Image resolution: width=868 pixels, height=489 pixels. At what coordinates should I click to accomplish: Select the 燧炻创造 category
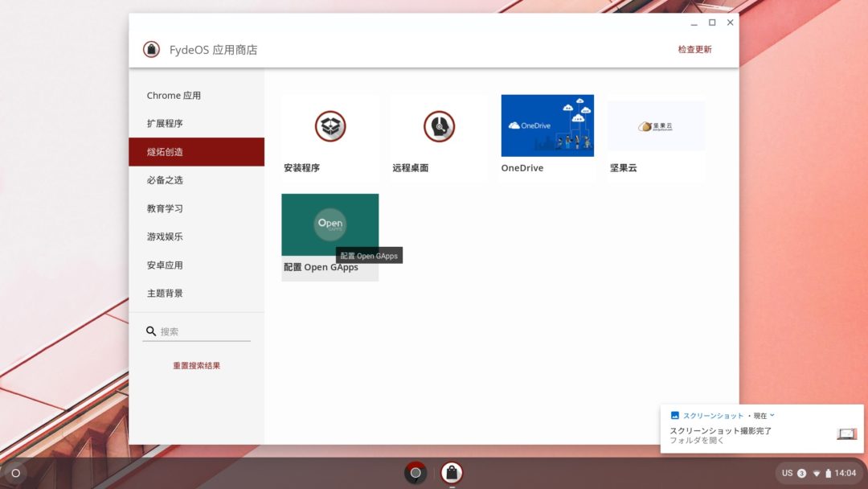click(197, 152)
